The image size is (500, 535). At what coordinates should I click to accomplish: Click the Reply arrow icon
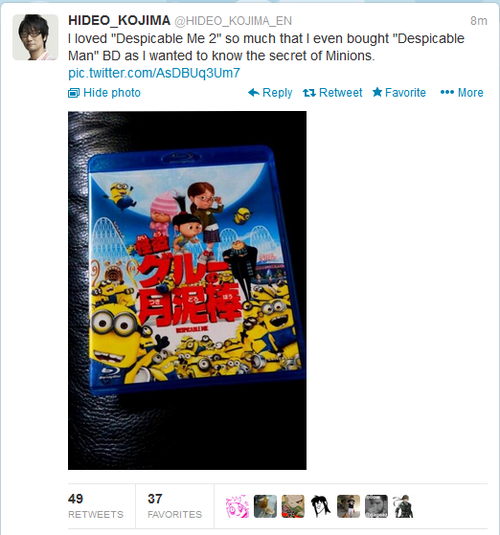[x=254, y=92]
